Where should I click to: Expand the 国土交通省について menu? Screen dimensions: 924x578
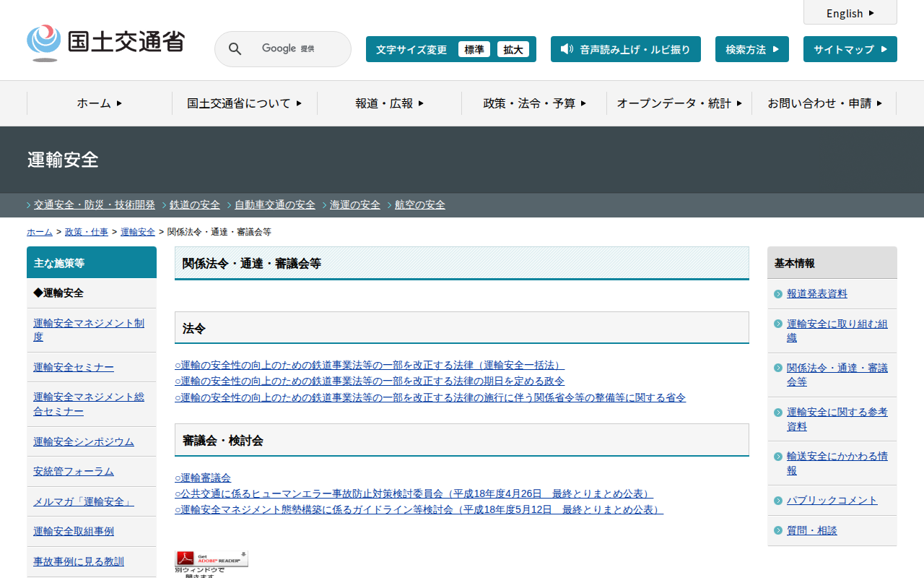244,103
